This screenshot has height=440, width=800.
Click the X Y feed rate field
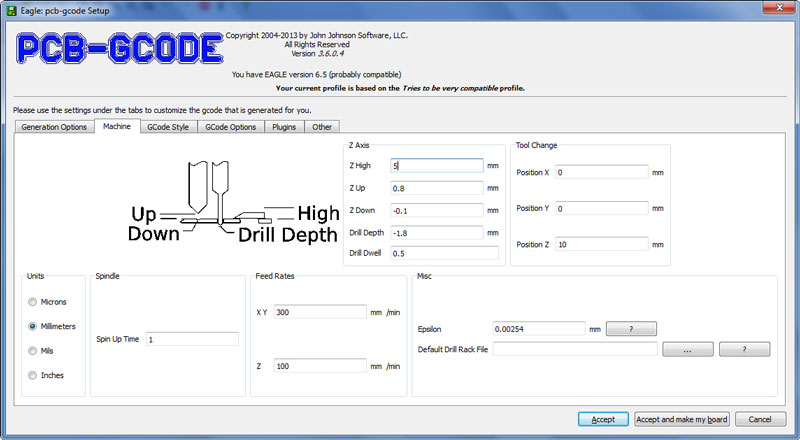(x=320, y=312)
